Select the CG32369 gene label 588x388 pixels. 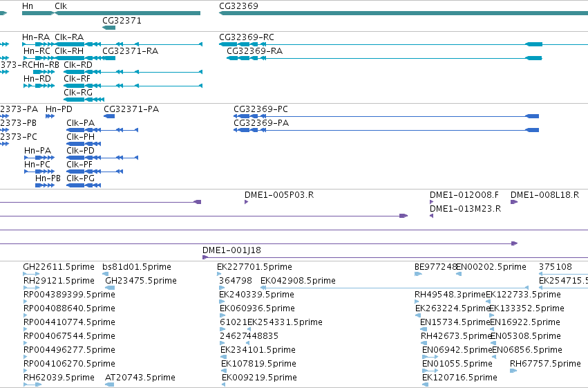click(x=238, y=6)
